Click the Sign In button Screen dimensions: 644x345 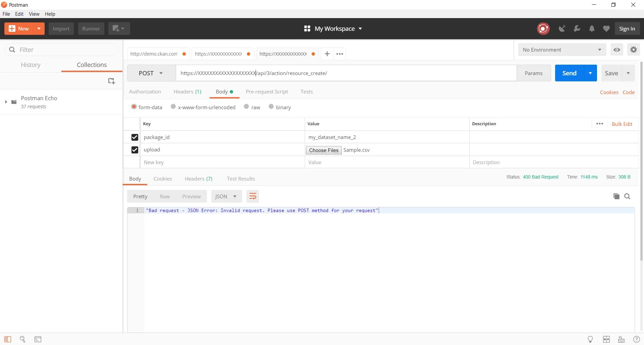(x=627, y=28)
